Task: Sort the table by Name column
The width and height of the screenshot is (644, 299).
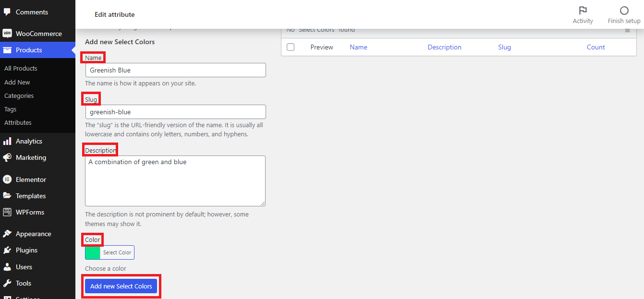Action: [358, 47]
